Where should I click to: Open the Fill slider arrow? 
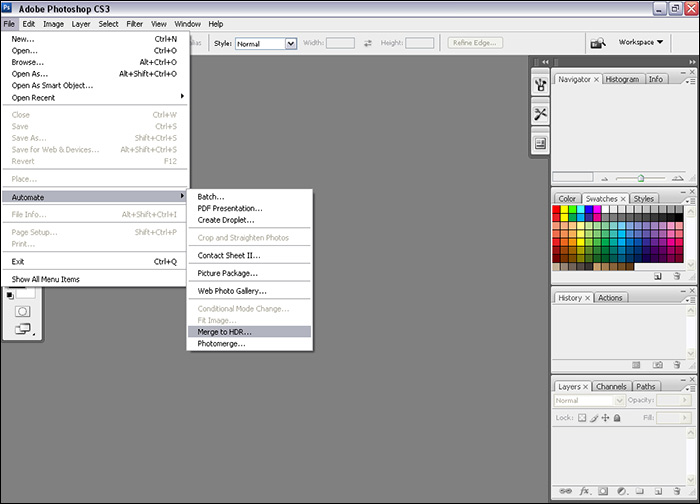pyautogui.click(x=684, y=417)
